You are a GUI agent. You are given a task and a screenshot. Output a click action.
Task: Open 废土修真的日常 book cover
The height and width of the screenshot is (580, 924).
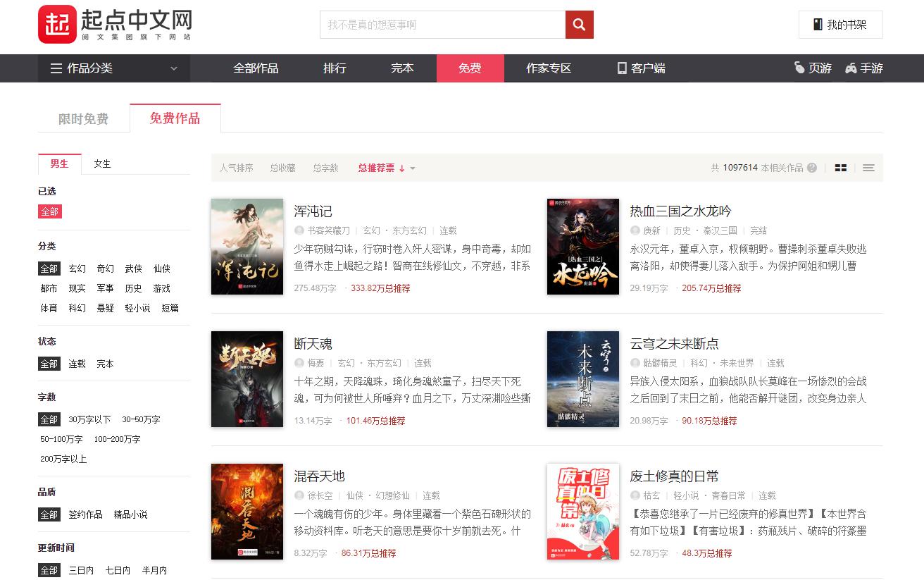coord(583,512)
